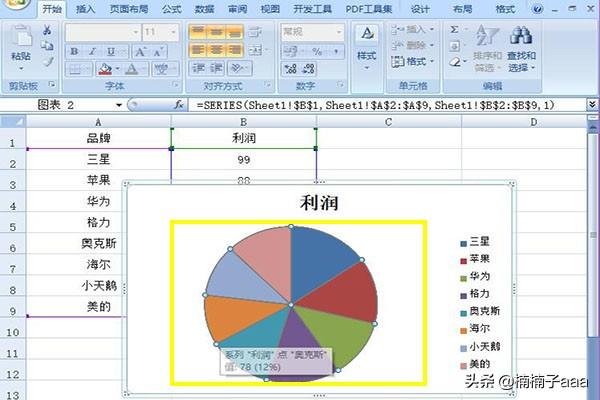This screenshot has width=600, height=400.
Task: Click Find and Select (查找和选择) binoculars
Action: coord(521,48)
